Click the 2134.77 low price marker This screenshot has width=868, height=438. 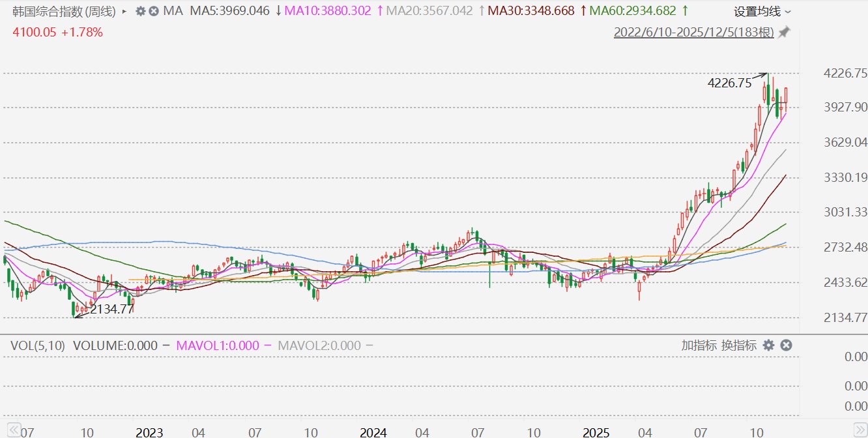(111, 309)
